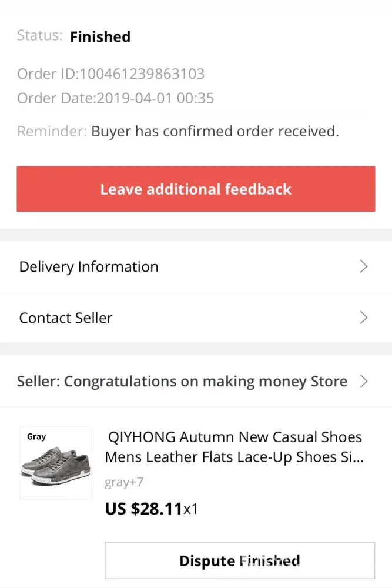392x588 pixels.
Task: Tap the US $28.11 price
Action: [143, 508]
